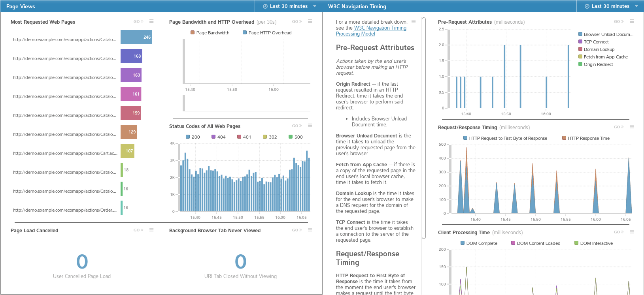Open menu icon for Request/Response Timing chart

pyautogui.click(x=632, y=127)
